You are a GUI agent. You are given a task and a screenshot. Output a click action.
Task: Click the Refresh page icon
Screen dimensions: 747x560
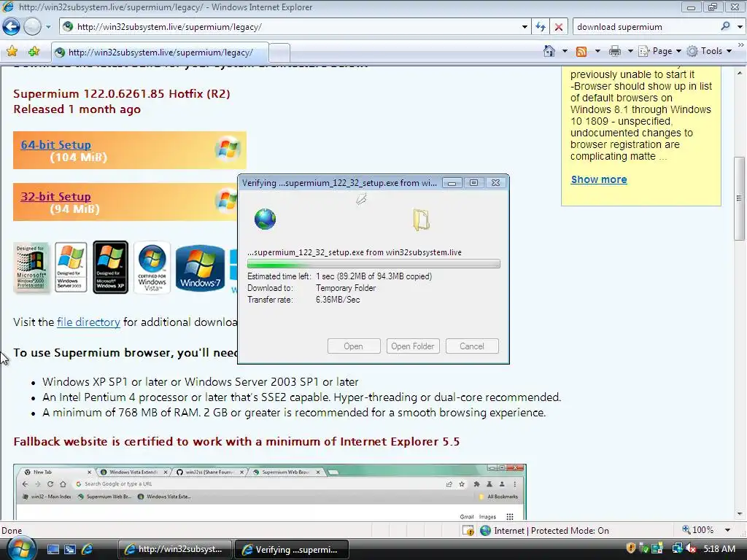(x=541, y=27)
